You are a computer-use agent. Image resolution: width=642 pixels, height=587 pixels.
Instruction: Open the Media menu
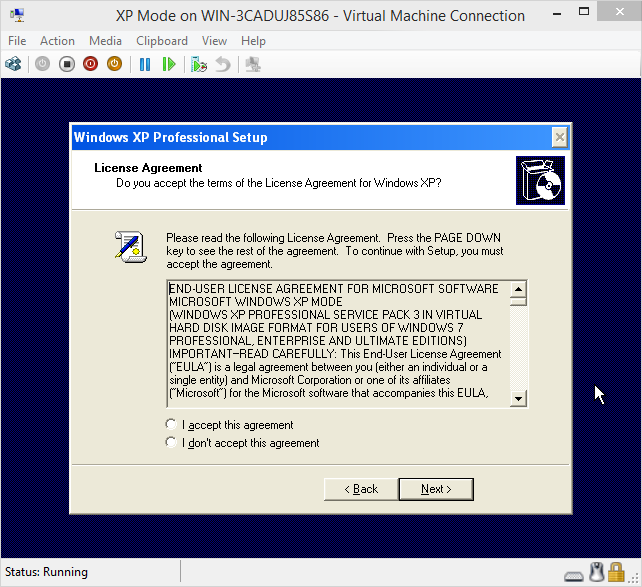point(105,41)
